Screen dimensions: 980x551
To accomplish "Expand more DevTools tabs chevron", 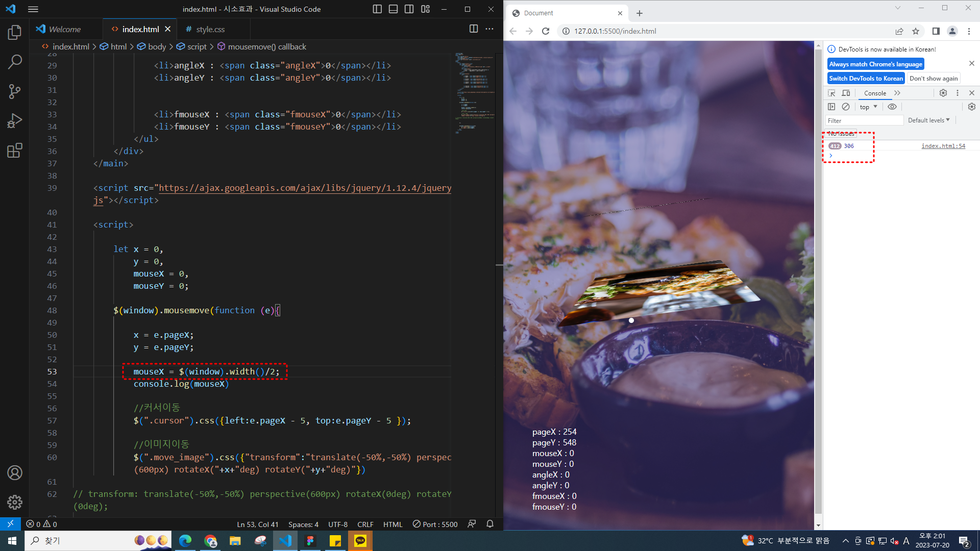I will [x=897, y=93].
